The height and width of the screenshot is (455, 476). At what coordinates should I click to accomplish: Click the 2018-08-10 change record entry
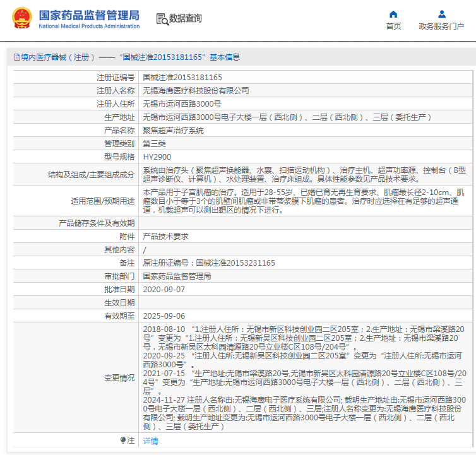304,338
